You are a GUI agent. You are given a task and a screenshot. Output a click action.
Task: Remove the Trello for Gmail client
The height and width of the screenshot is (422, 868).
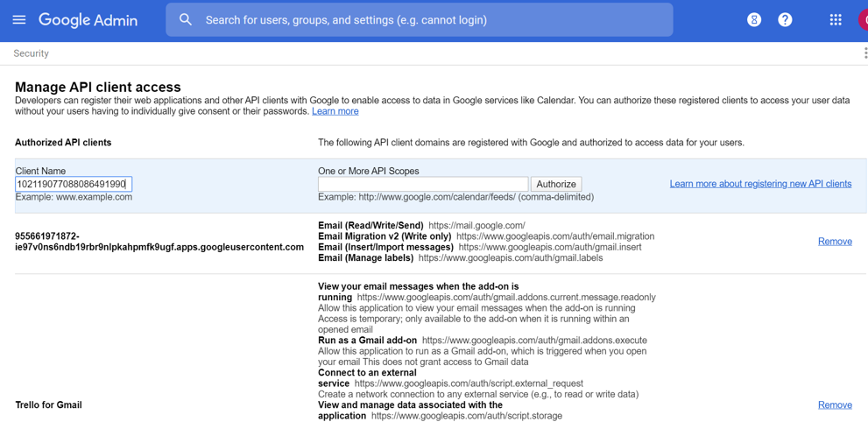835,404
